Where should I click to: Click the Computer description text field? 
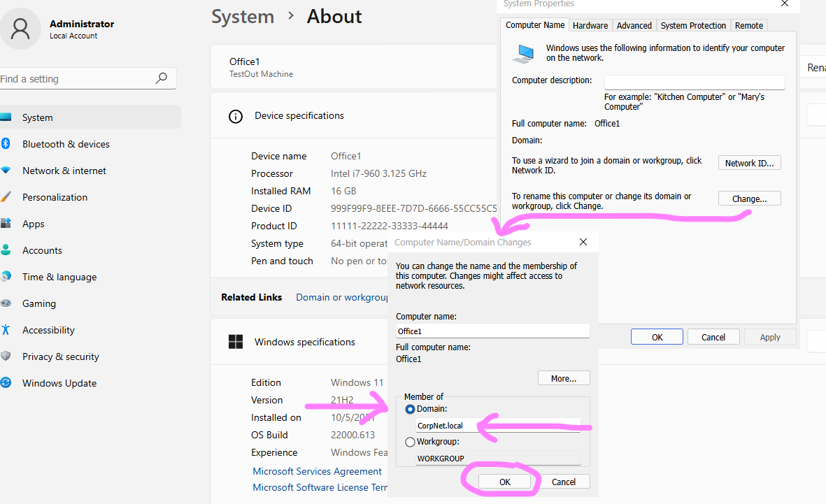coord(695,82)
